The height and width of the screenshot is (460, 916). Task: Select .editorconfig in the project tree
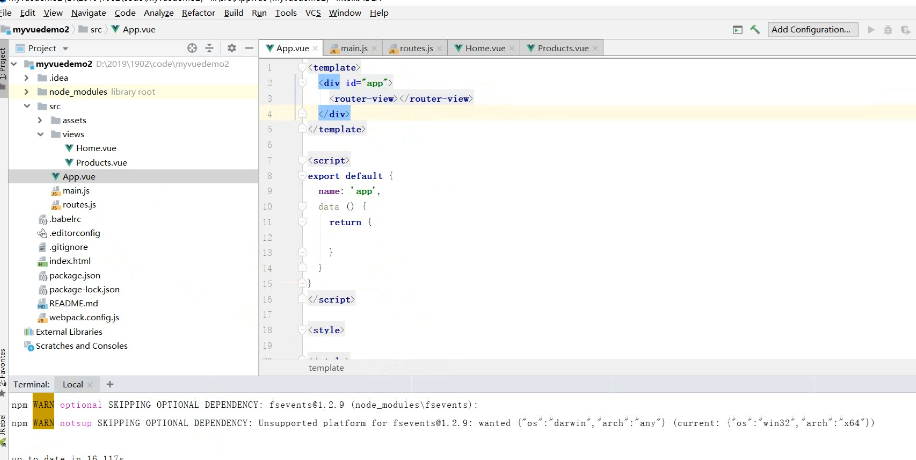(x=74, y=233)
